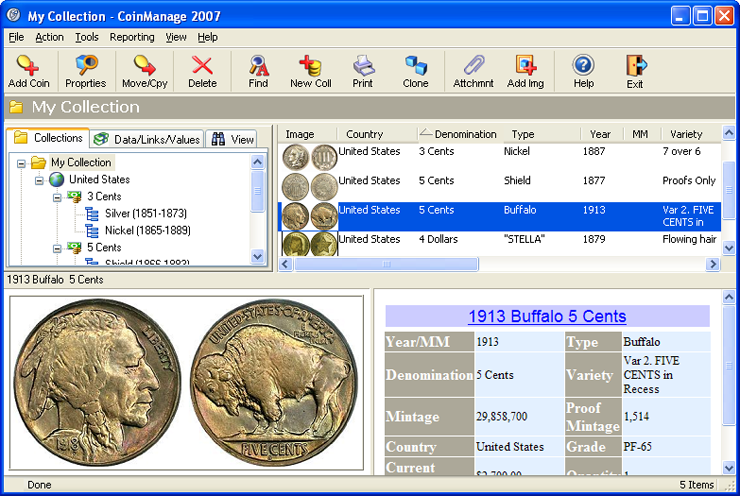Click the Move/Cpy toolbar icon
Viewport: 740px width, 496px height.
coord(144,65)
